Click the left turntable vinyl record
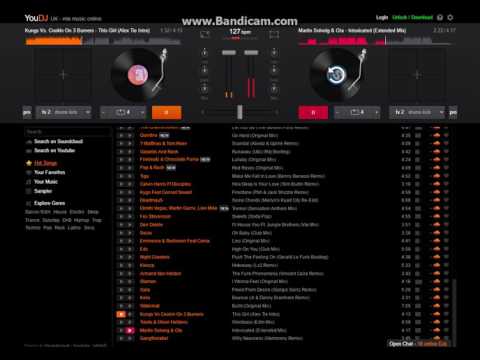The image size is (480, 360). [x=138, y=75]
